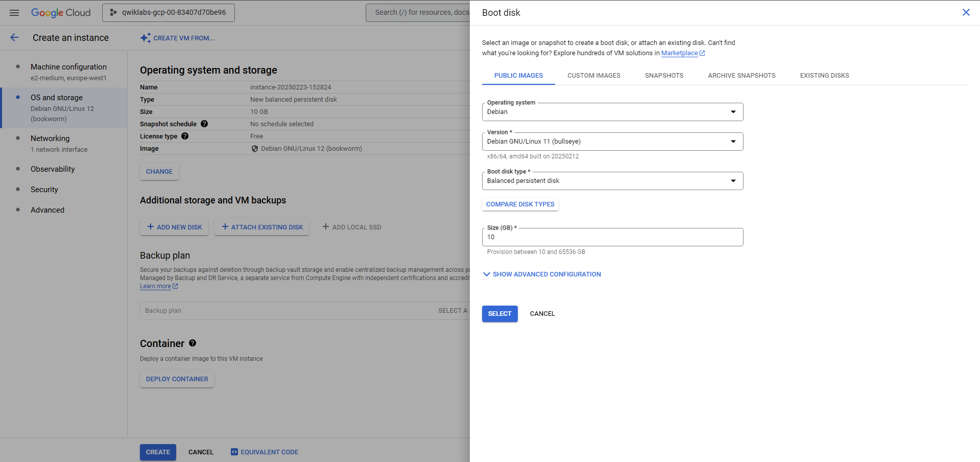Click the project selector icon
980x462 pixels.
[x=113, y=13]
